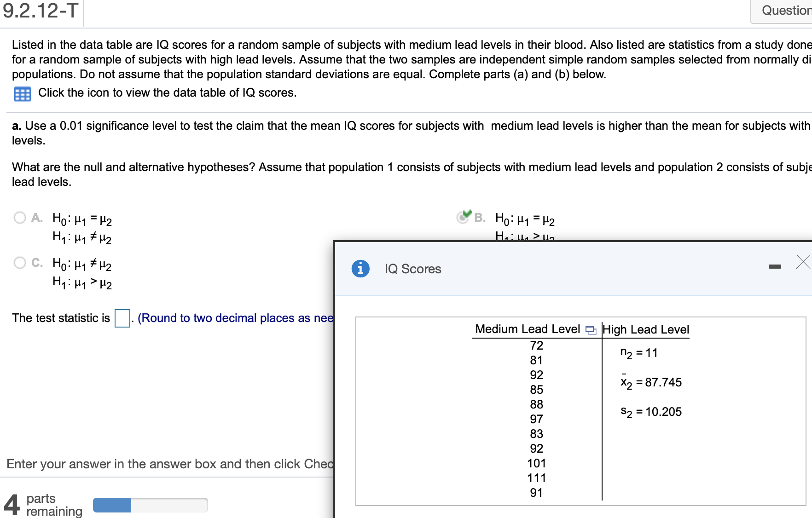Screen dimensions: 812x518
Task: Select answer choice A radio button
Action: [19, 218]
